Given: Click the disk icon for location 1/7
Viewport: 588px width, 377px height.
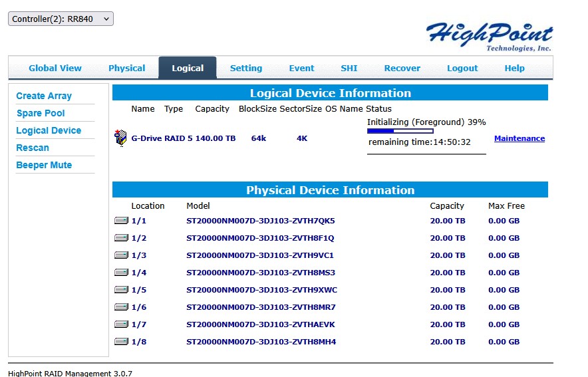Looking at the screenshot, I should [x=121, y=324].
